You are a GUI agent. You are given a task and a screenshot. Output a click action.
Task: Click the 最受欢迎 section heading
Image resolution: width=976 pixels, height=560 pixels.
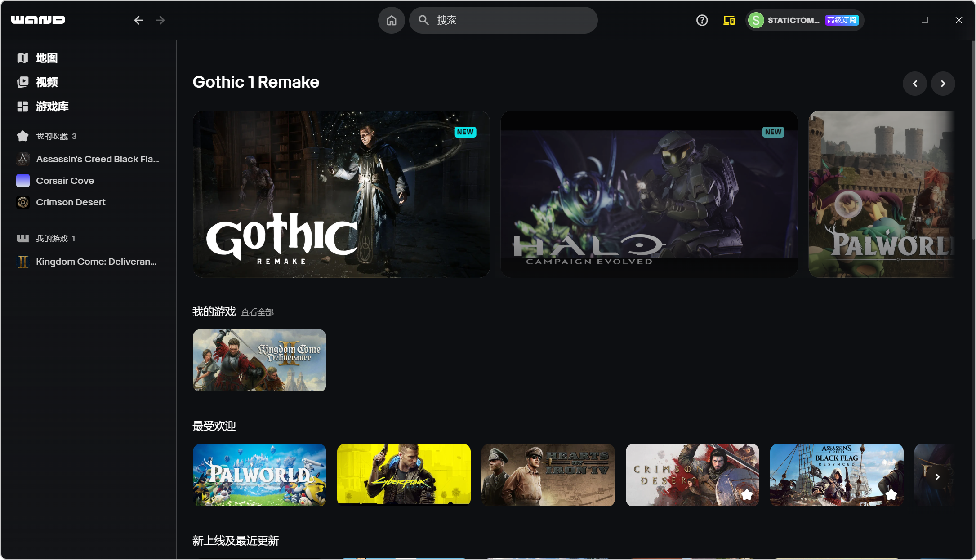coord(214,426)
